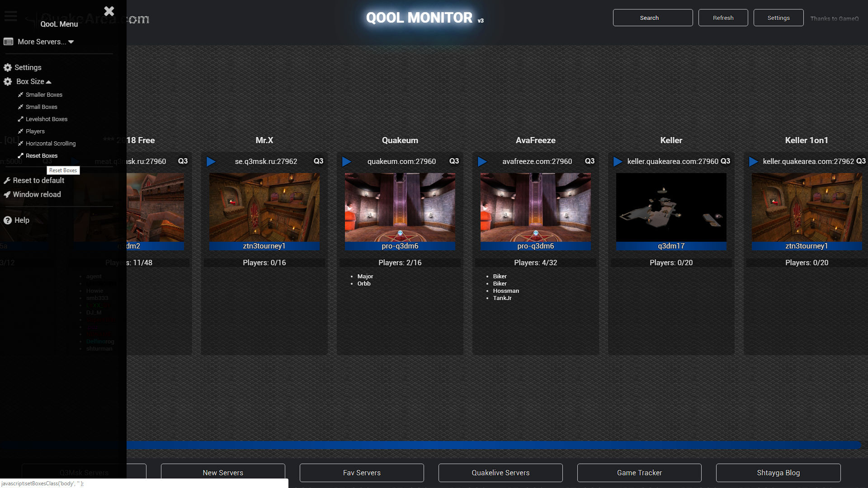Open Keller q3dm17 levelshot thumbnail

[671, 207]
